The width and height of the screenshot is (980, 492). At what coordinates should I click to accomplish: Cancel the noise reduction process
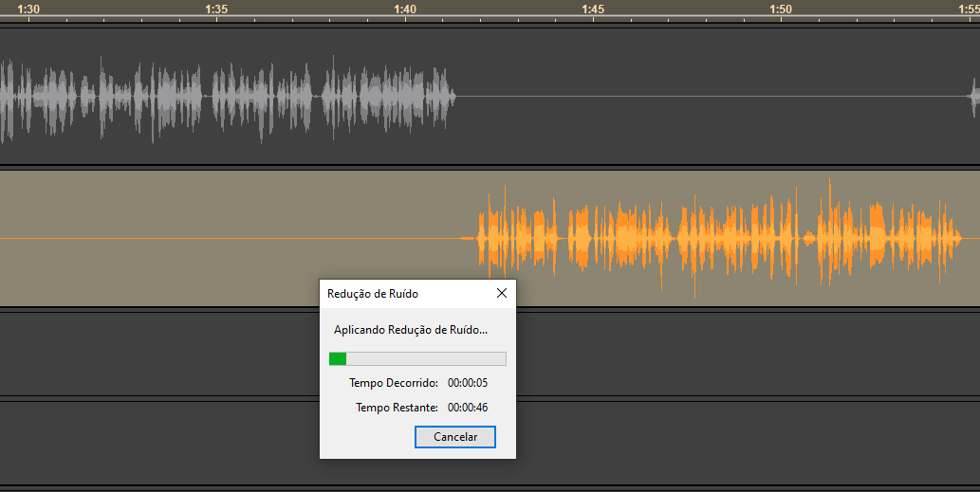coord(455,437)
